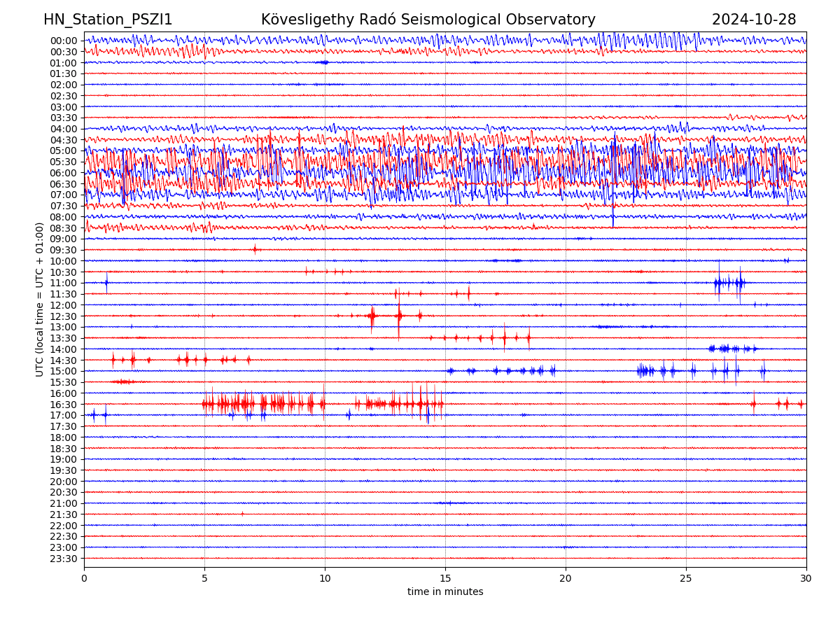Click x-axis tick label 20
Screen dimensions: 840x630
566,578
